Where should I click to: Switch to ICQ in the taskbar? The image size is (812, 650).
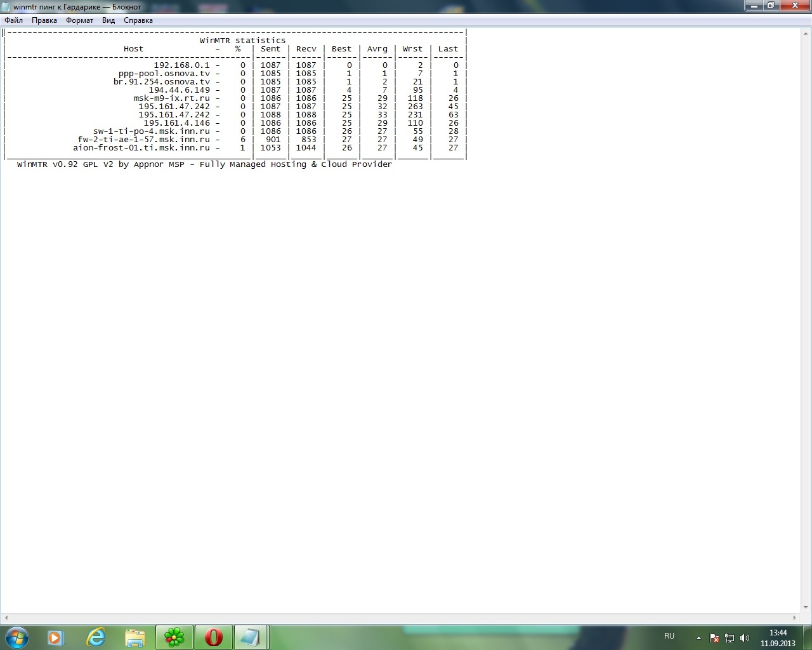(x=174, y=637)
